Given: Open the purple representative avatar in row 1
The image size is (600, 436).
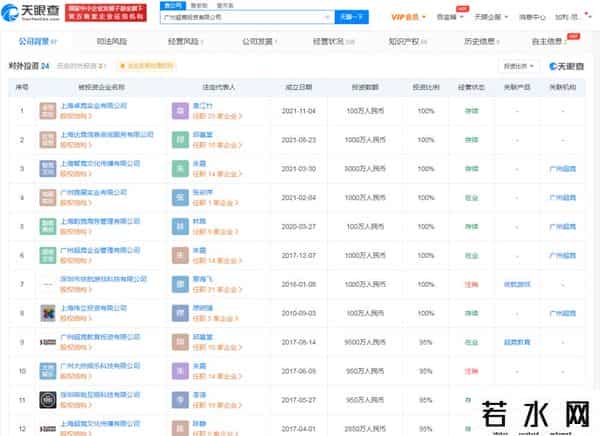Looking at the screenshot, I should click(180, 111).
